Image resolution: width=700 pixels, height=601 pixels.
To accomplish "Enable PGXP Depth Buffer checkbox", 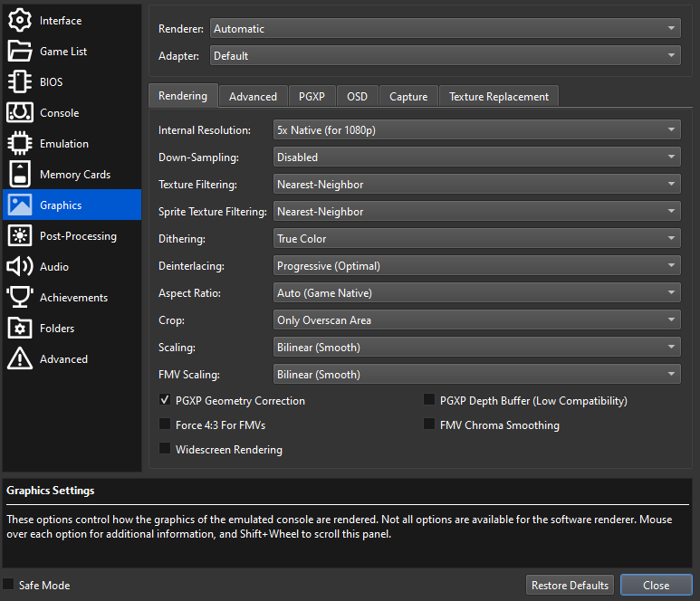I will [429, 400].
